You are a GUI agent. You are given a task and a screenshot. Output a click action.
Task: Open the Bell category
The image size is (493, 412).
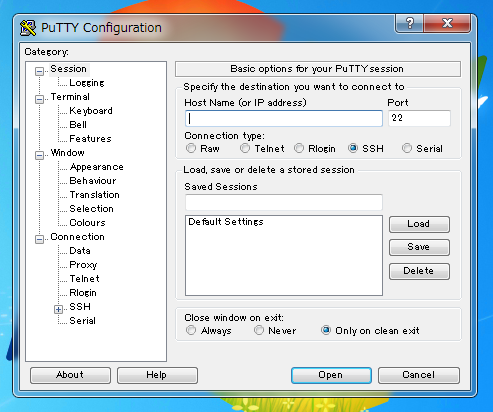pyautogui.click(x=78, y=125)
